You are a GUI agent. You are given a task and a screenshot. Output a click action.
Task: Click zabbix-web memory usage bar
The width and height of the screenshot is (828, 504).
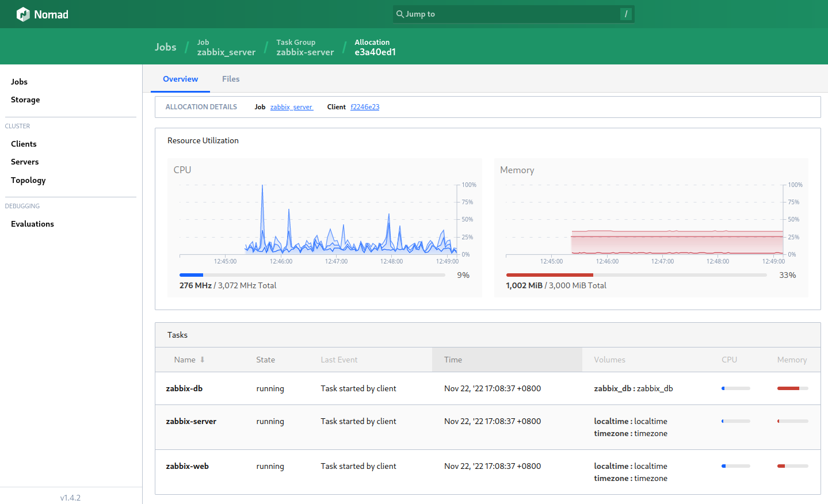coord(792,466)
